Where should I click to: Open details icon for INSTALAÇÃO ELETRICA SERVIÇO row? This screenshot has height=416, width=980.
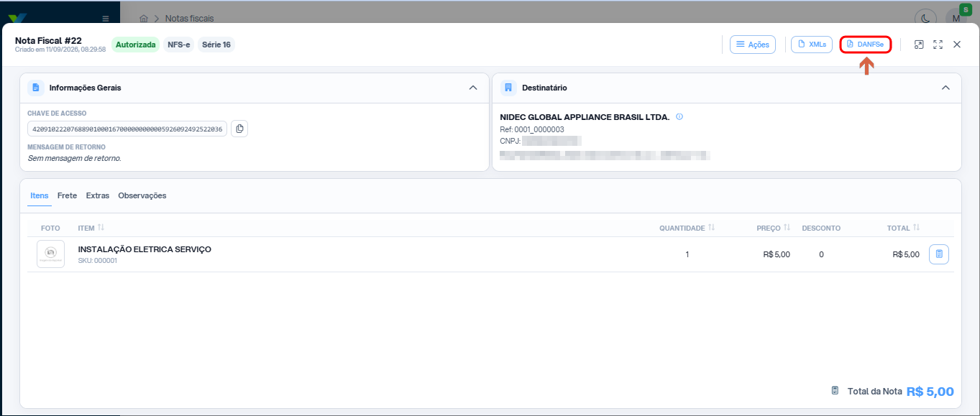pyautogui.click(x=939, y=254)
